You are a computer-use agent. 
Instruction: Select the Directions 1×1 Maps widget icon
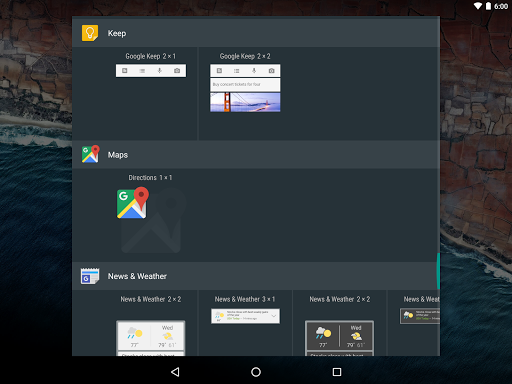(x=133, y=203)
